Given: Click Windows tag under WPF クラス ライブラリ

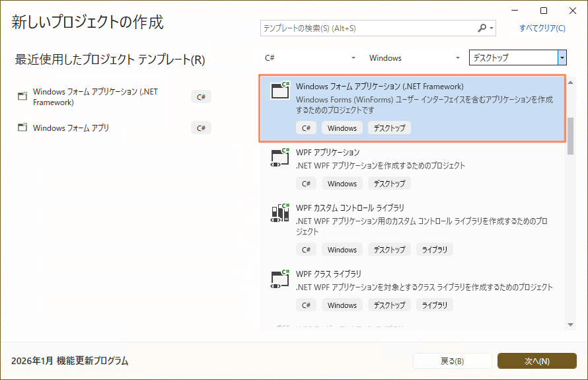Looking at the screenshot, I should click(342, 305).
